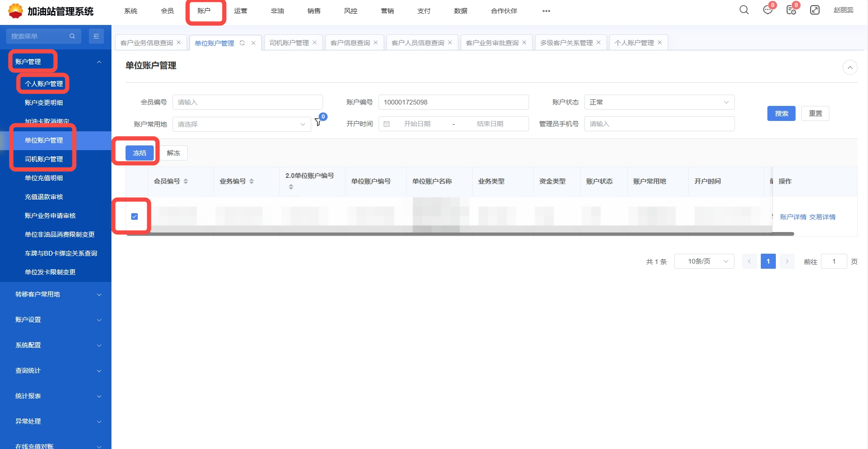Click the filter funnel icon
This screenshot has height=449, width=868.
click(x=318, y=122)
